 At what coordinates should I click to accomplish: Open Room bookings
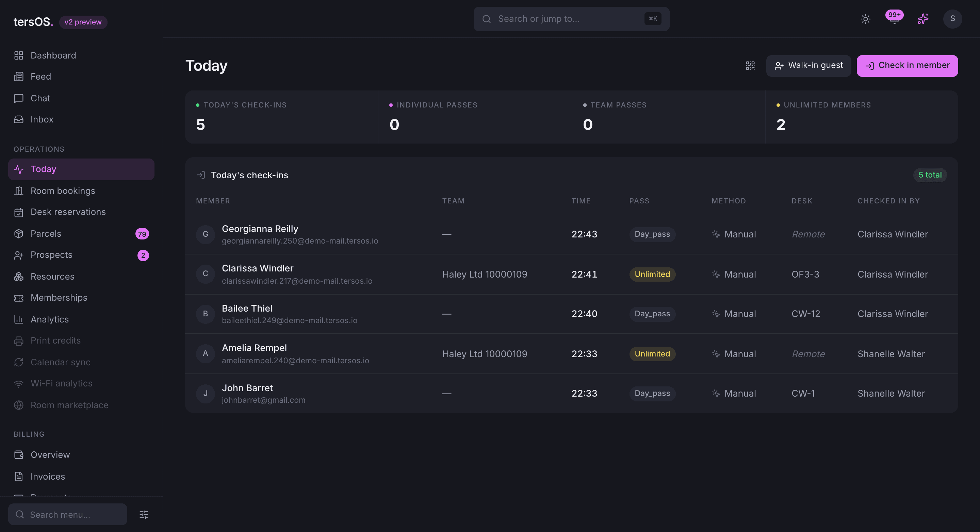click(81, 191)
